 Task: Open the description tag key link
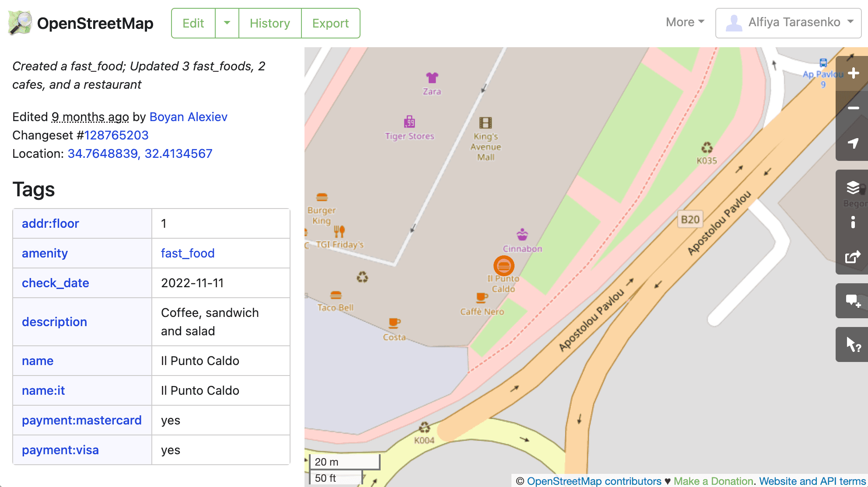[x=54, y=322]
